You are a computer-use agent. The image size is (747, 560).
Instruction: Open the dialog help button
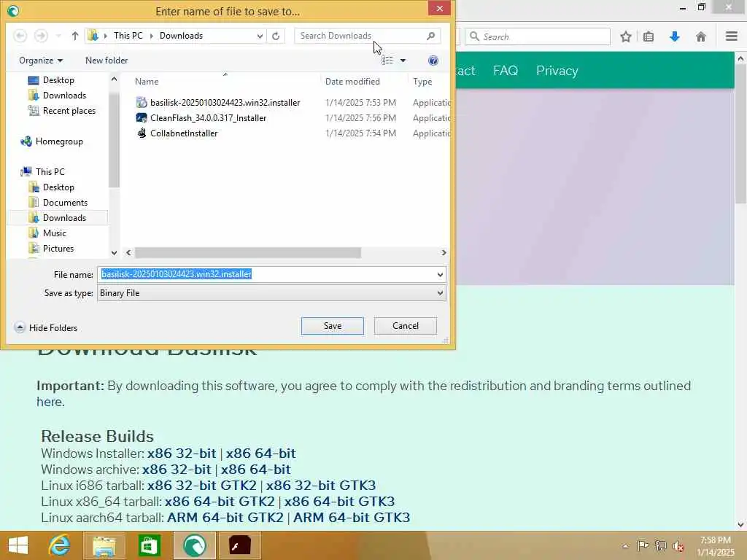tap(433, 61)
